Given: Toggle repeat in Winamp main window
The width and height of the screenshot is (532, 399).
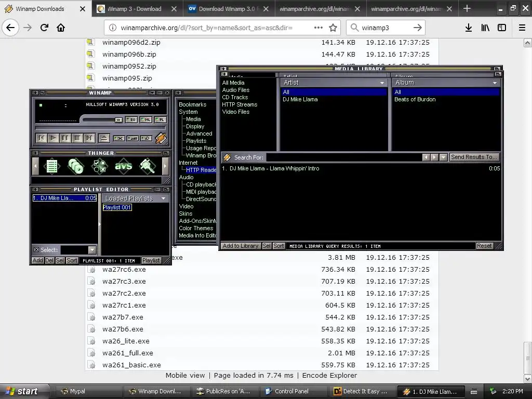Looking at the screenshot, I should [146, 138].
